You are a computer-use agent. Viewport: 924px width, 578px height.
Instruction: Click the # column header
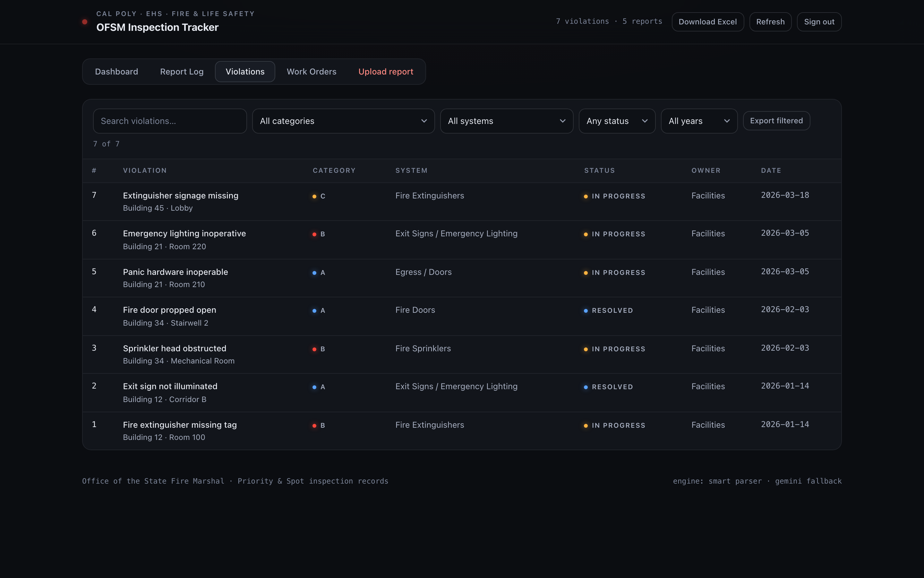[94, 171]
